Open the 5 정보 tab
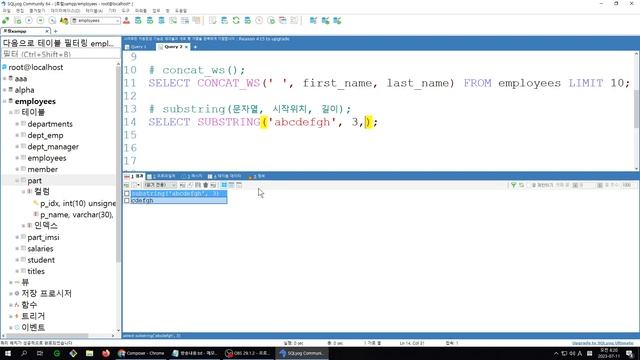This screenshot has height=360, width=640. 257,176
